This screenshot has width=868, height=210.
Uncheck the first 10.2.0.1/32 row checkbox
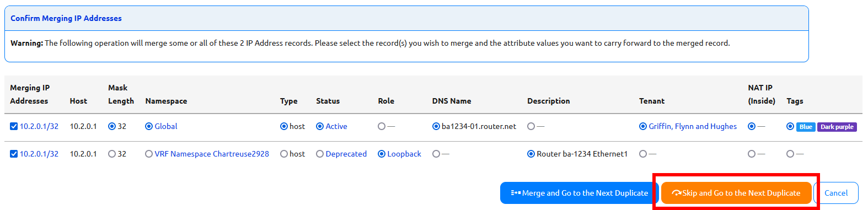[14, 126]
